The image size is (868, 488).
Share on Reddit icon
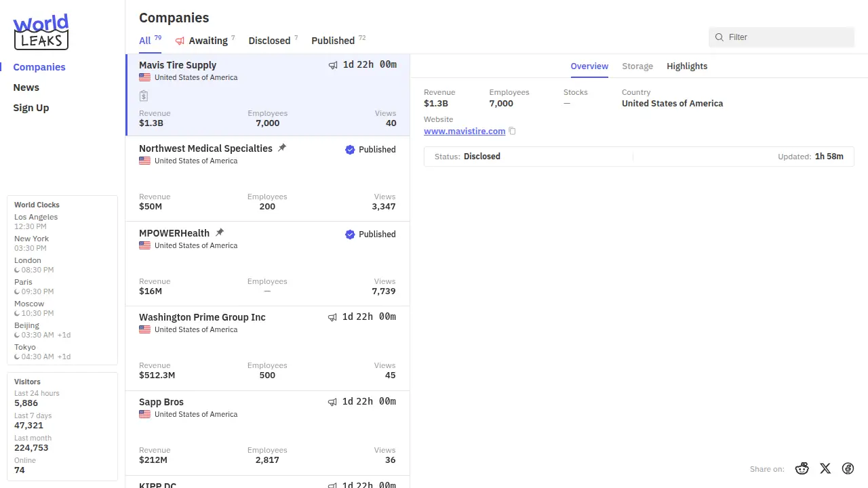coord(802,468)
